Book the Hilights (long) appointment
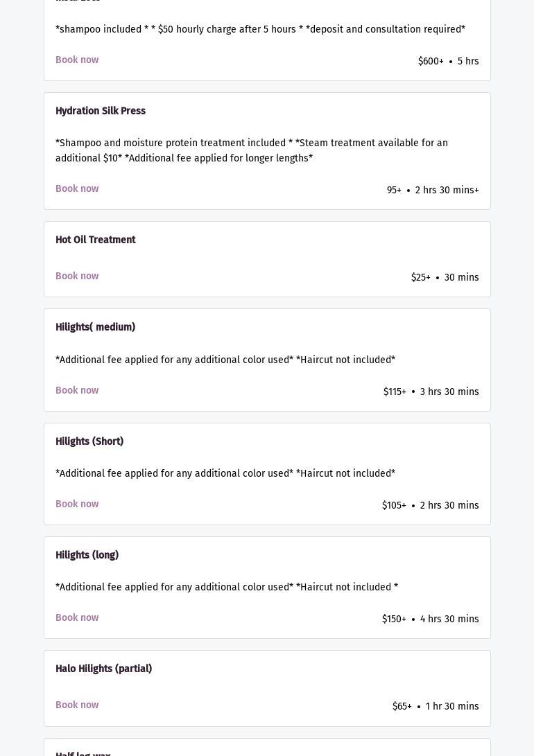The height and width of the screenshot is (756, 534). (77, 618)
